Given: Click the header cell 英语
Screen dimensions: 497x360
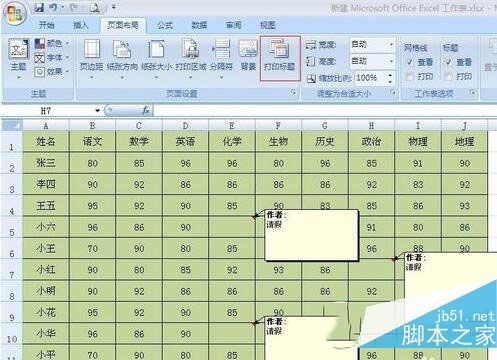Looking at the screenshot, I should (185, 142).
